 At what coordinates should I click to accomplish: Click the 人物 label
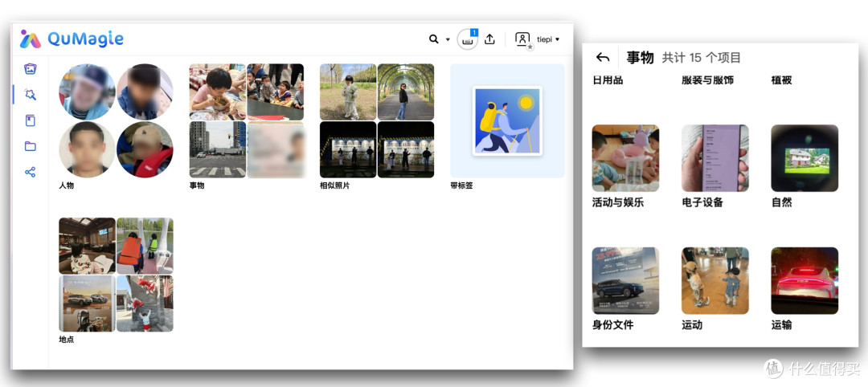(x=67, y=185)
